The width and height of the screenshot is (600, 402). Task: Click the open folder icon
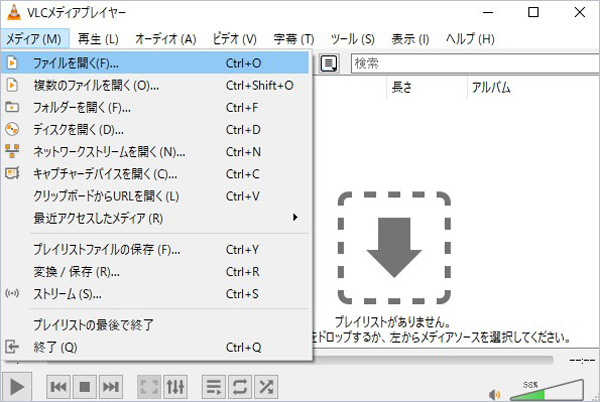(12, 107)
